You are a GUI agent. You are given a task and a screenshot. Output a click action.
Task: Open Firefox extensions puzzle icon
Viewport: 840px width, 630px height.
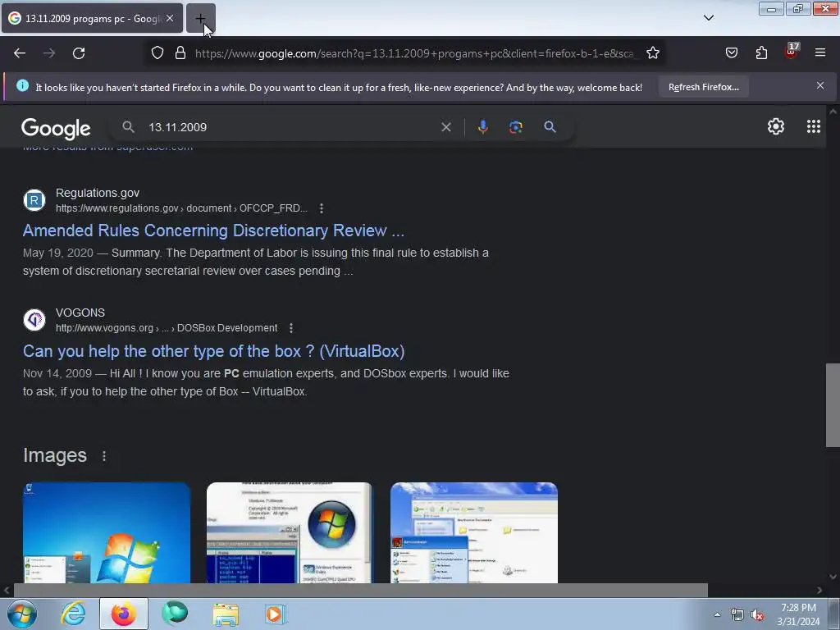pyautogui.click(x=761, y=53)
